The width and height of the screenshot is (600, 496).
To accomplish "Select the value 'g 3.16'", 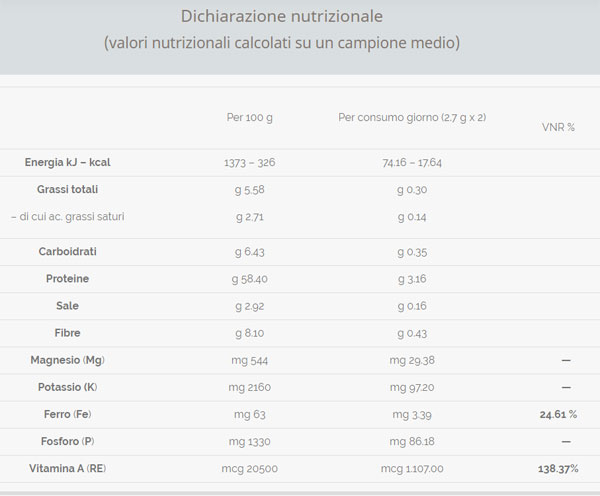I will [x=412, y=279].
